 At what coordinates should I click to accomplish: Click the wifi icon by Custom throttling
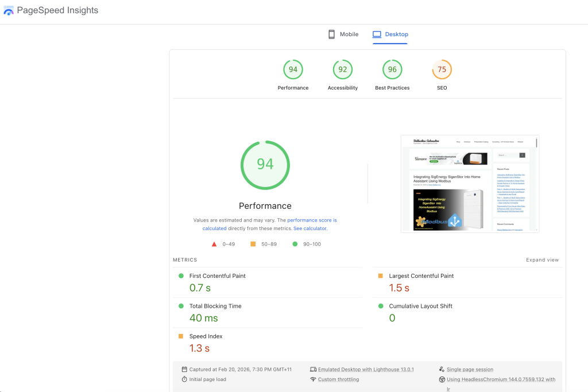point(313,379)
